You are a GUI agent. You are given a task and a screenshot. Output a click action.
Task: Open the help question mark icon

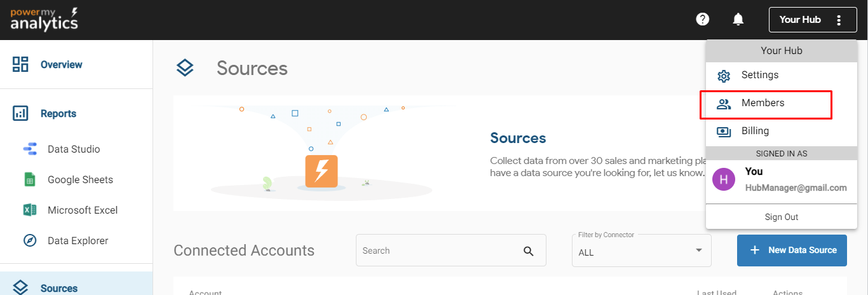click(x=702, y=19)
